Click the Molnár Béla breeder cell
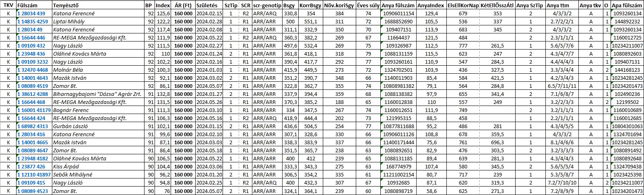This screenshot has width=644, height=195. click(68, 70)
